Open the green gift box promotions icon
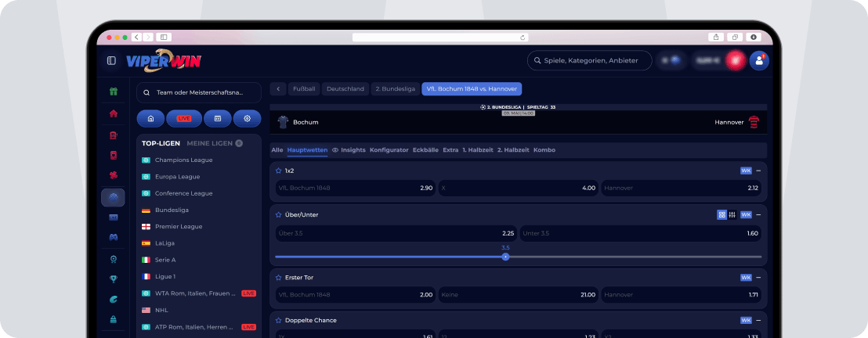868x338 pixels. [114, 92]
